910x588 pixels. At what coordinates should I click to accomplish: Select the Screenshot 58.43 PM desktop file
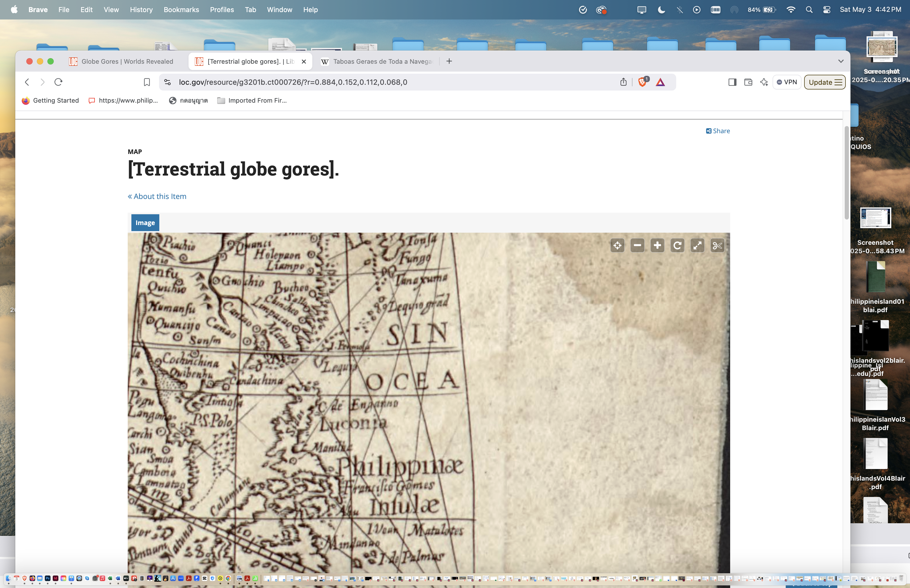[x=875, y=231]
